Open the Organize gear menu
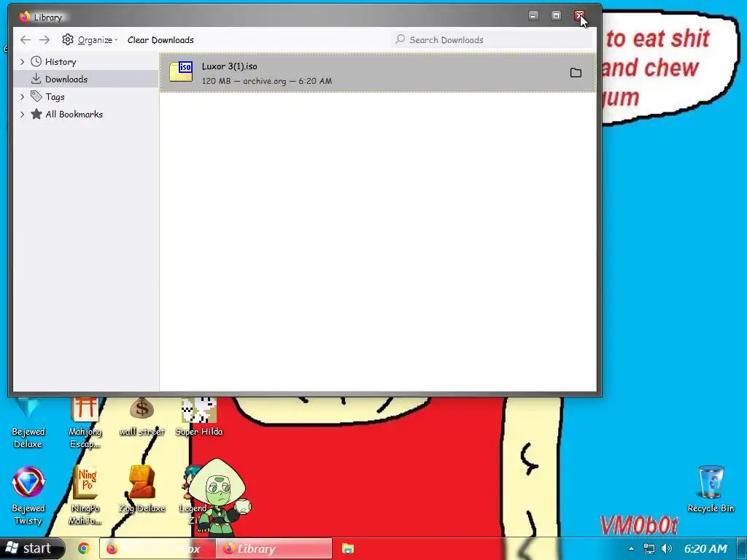The width and height of the screenshot is (747, 560). [x=90, y=40]
